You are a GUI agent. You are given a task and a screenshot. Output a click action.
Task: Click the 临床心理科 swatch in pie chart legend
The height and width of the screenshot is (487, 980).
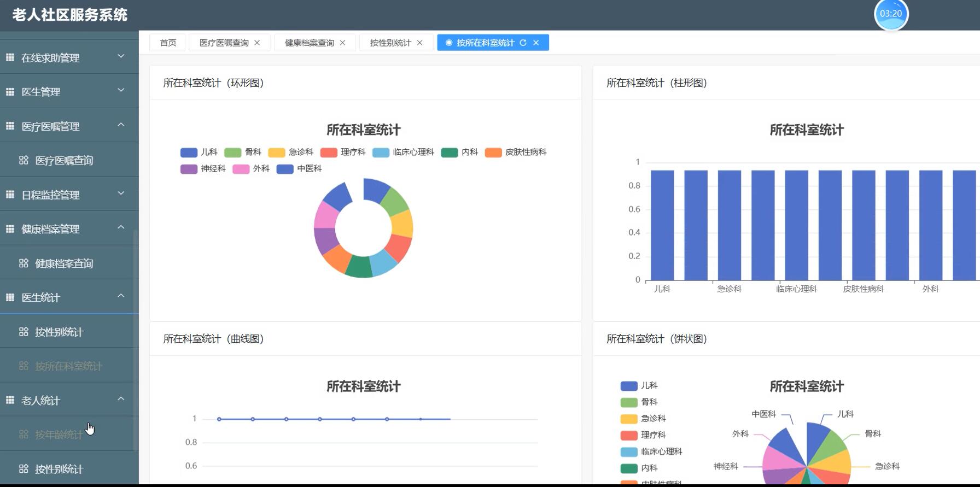click(x=629, y=451)
